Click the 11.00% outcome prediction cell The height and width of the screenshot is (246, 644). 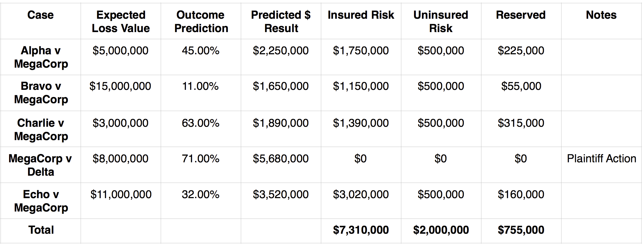[x=200, y=86]
